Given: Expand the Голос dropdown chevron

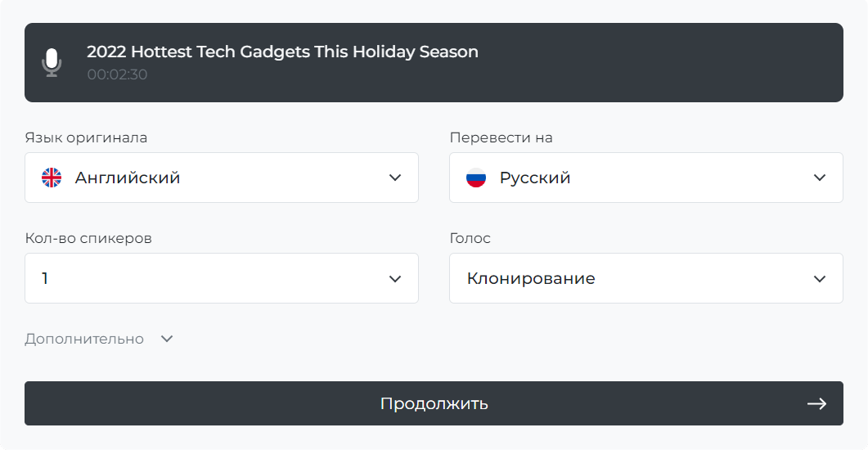Looking at the screenshot, I should tap(820, 278).
